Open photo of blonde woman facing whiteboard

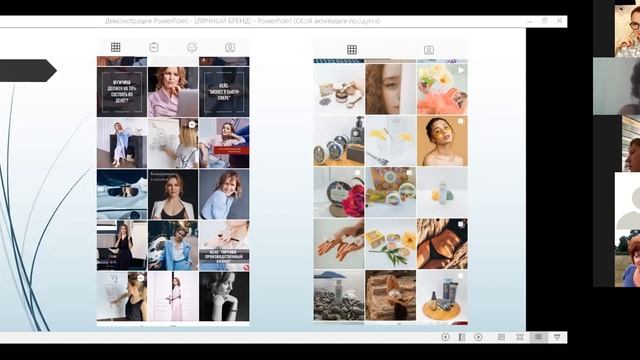pos(173,143)
